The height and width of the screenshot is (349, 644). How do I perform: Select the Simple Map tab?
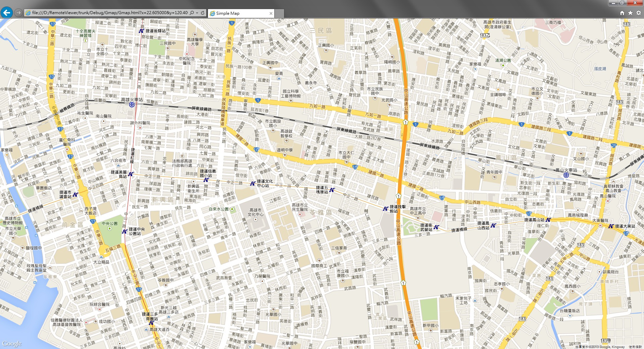[x=241, y=13]
